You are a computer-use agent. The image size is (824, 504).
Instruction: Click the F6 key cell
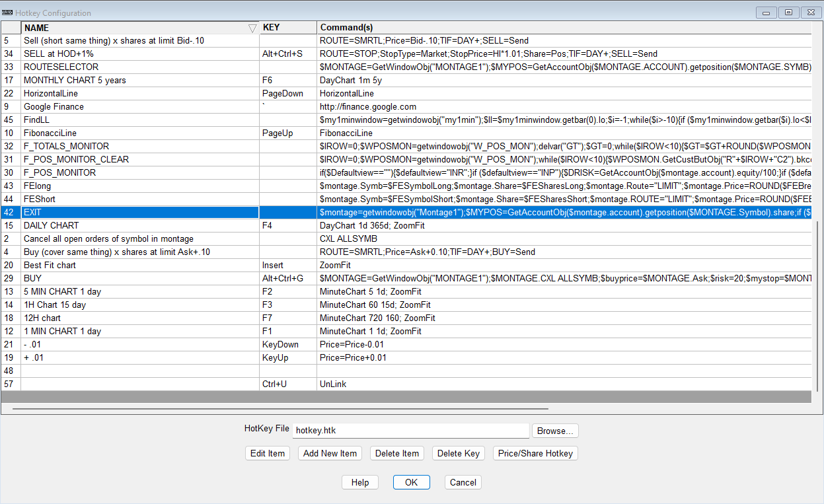click(x=288, y=80)
